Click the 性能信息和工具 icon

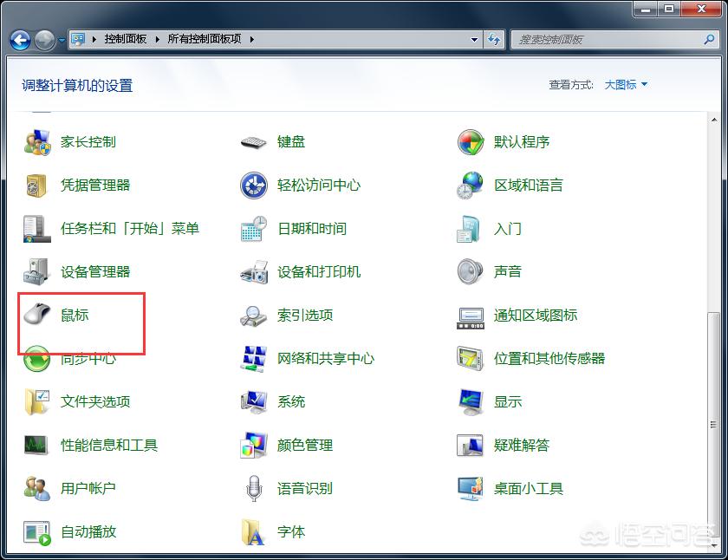(x=36, y=445)
